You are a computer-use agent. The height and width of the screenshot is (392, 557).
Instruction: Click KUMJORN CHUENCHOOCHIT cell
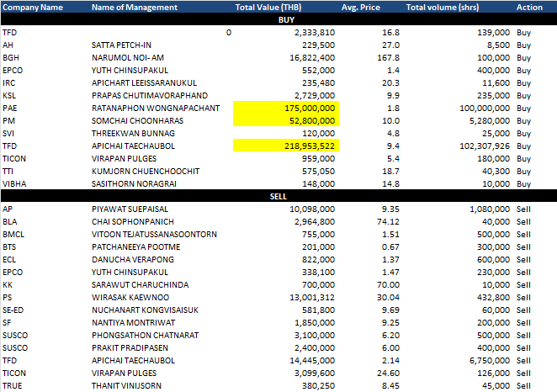[x=146, y=171]
